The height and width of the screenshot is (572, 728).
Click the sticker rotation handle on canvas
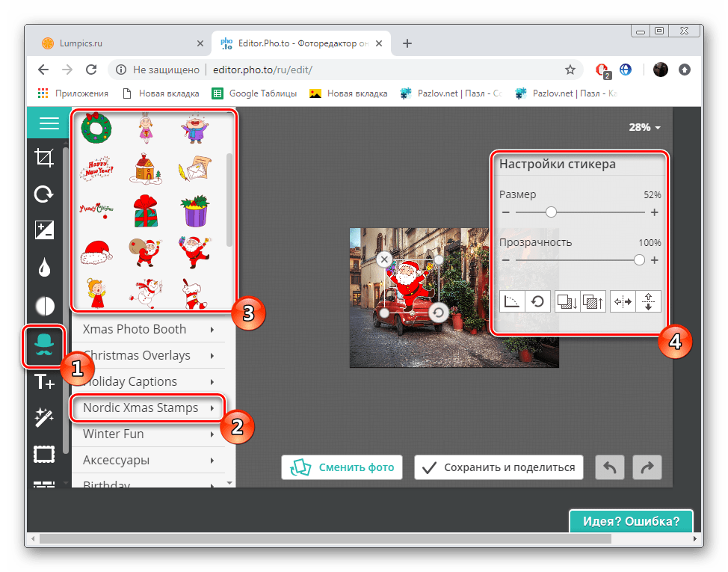point(438,313)
